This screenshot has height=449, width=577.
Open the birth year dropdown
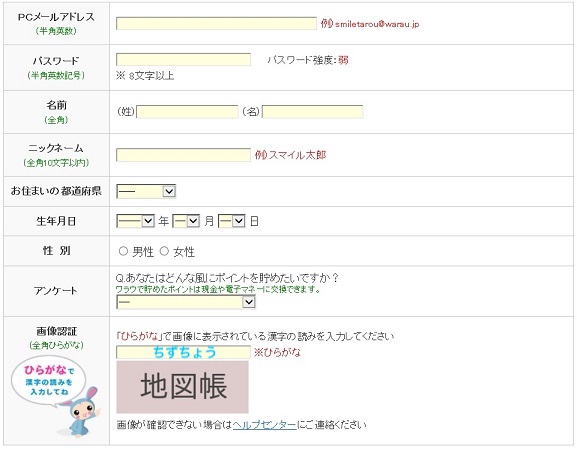(135, 221)
